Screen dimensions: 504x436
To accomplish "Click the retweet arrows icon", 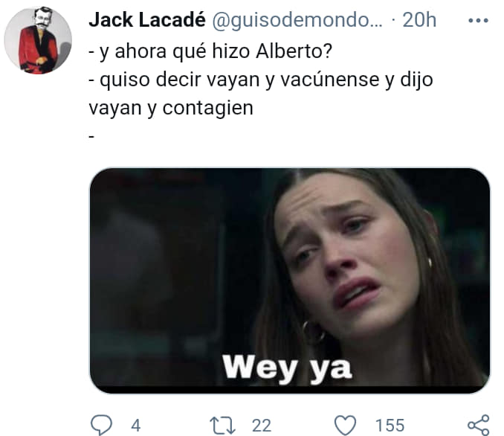I will coord(222,426).
